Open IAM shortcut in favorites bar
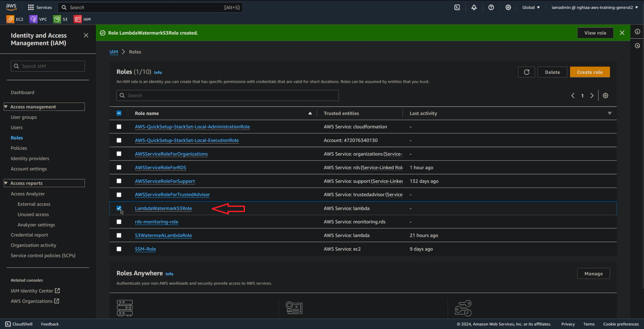Viewport: 644px width, 329px height. click(82, 19)
